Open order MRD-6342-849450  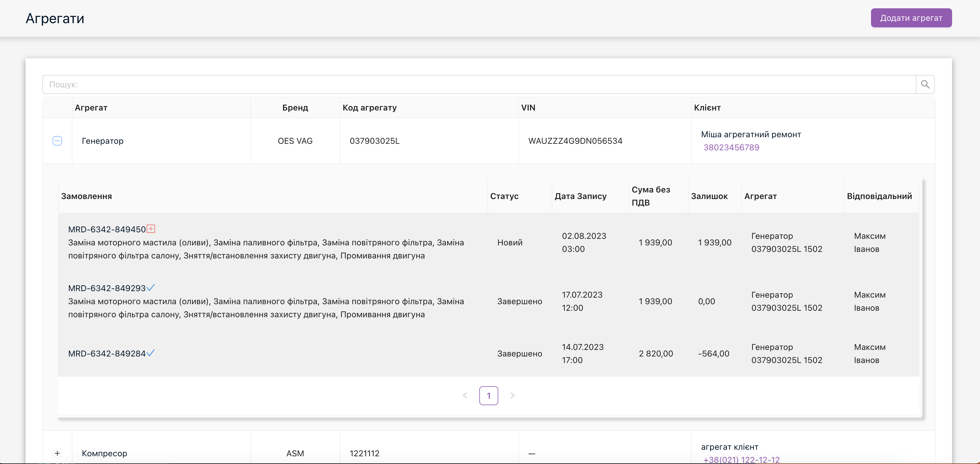(x=107, y=229)
